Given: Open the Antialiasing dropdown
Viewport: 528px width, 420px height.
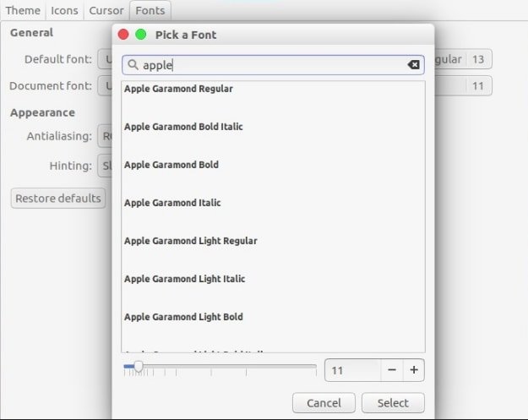Looking at the screenshot, I should click(x=105, y=136).
